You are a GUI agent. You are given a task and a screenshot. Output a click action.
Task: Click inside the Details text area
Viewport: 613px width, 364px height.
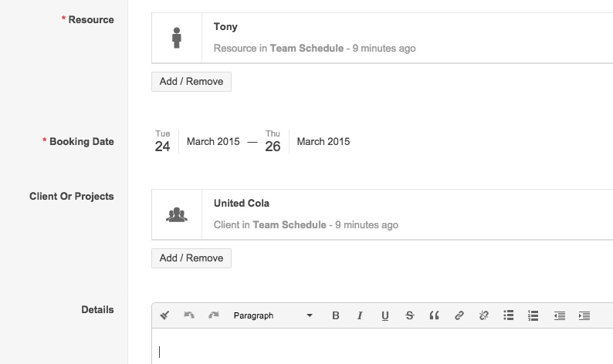tap(382, 348)
